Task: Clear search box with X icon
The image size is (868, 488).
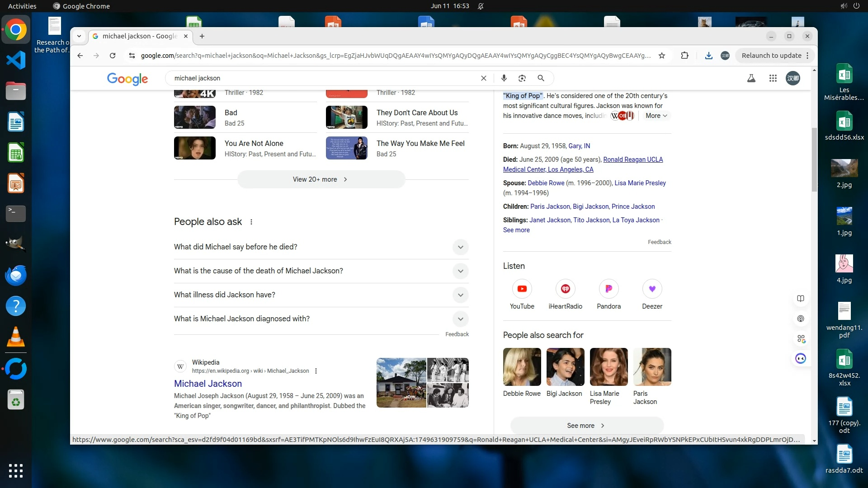Action: (483, 78)
